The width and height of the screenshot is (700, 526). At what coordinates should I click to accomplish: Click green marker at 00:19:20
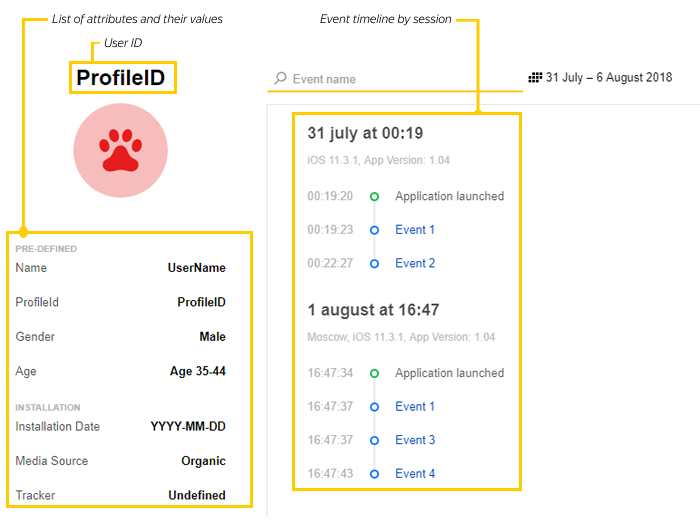(x=375, y=196)
